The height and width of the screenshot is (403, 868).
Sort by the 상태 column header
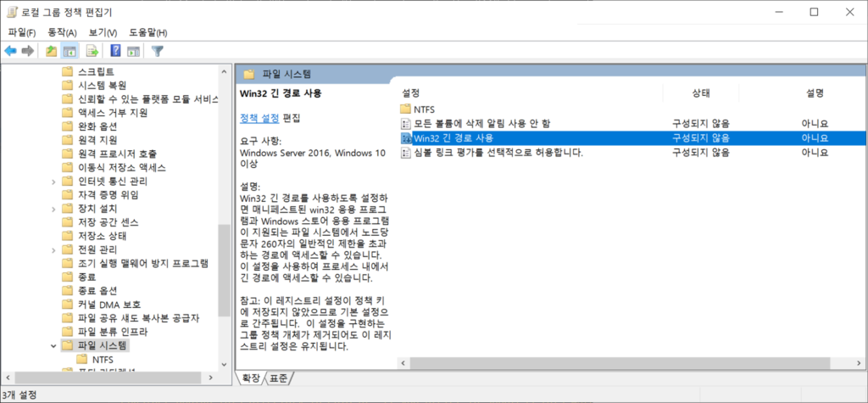pos(700,92)
